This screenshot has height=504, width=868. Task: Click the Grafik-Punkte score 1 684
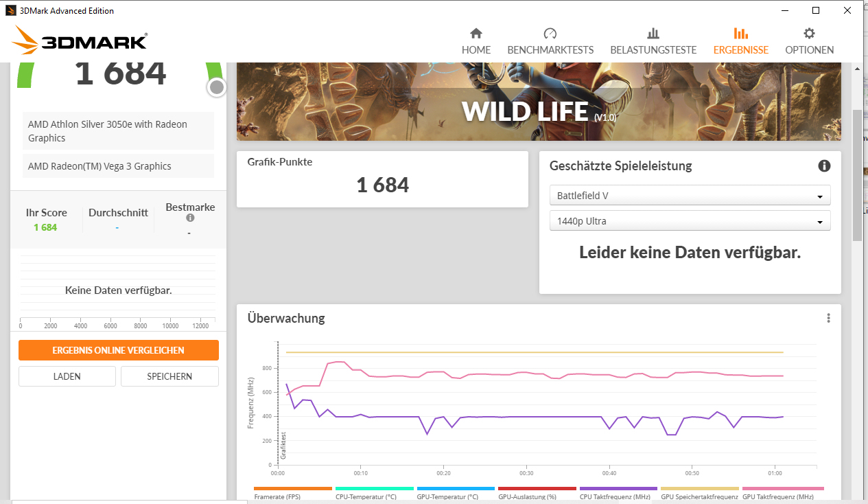[383, 185]
